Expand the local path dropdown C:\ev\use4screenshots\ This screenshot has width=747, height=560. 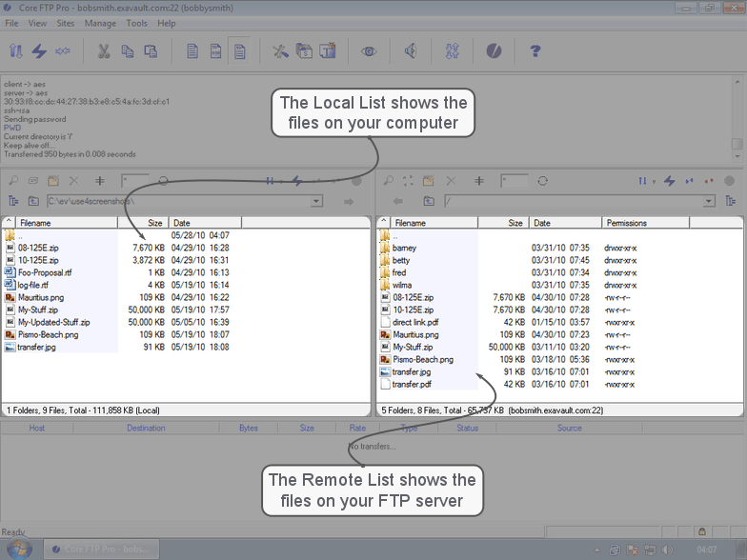316,202
